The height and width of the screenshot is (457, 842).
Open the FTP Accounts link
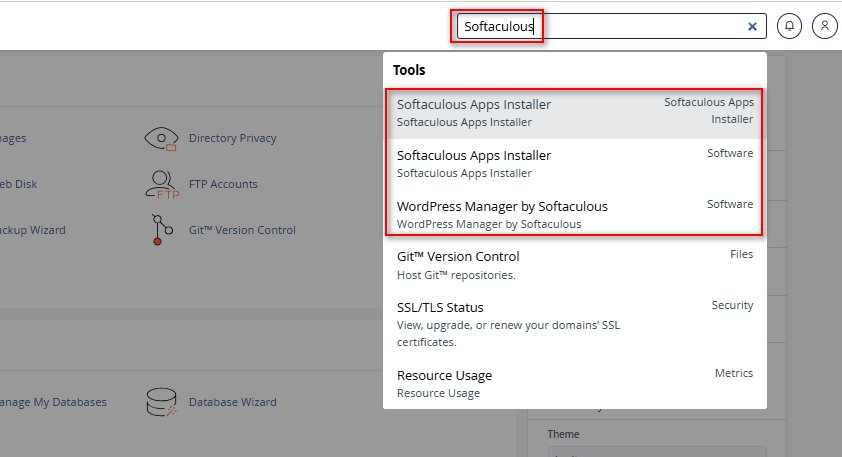pos(223,184)
